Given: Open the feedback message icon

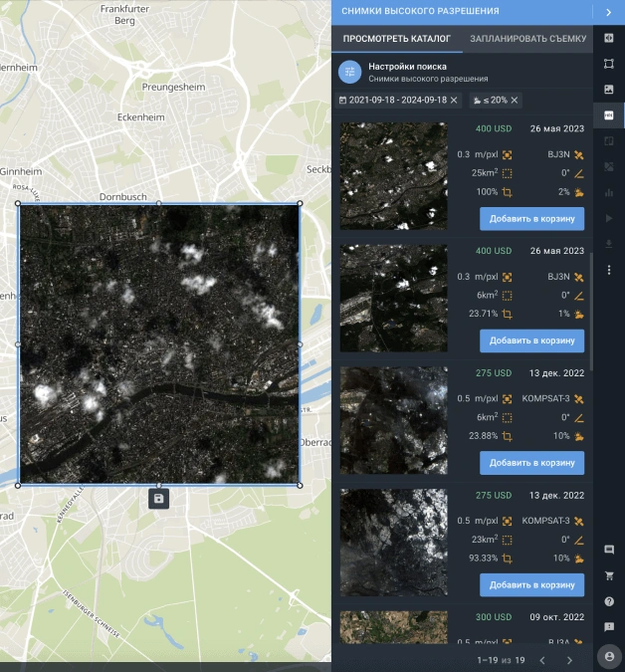Looking at the screenshot, I should click(x=609, y=627).
